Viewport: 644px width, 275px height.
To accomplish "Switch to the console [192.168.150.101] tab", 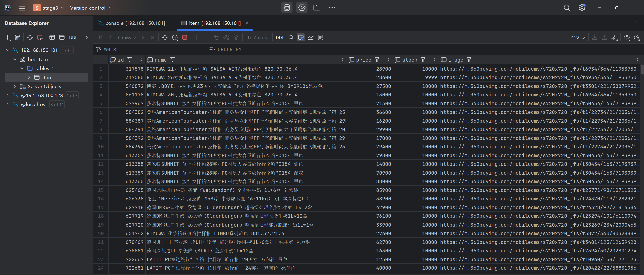I will [135, 23].
